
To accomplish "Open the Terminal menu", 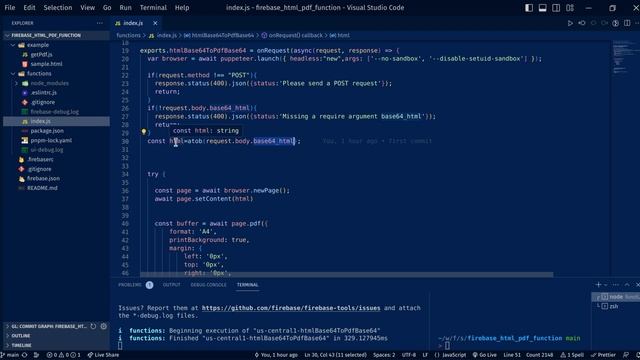I will pyautogui.click(x=153, y=8).
